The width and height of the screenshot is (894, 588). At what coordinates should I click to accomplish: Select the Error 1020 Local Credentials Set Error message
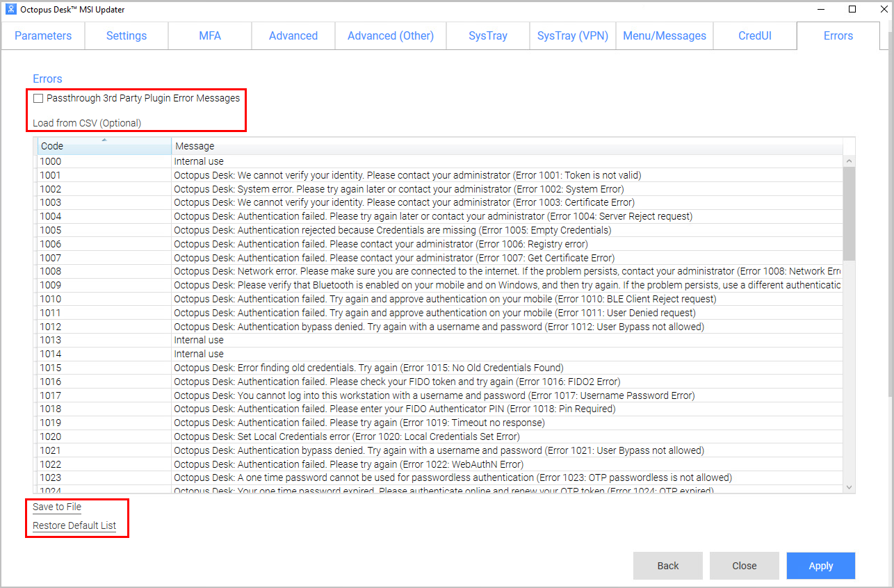(x=507, y=436)
